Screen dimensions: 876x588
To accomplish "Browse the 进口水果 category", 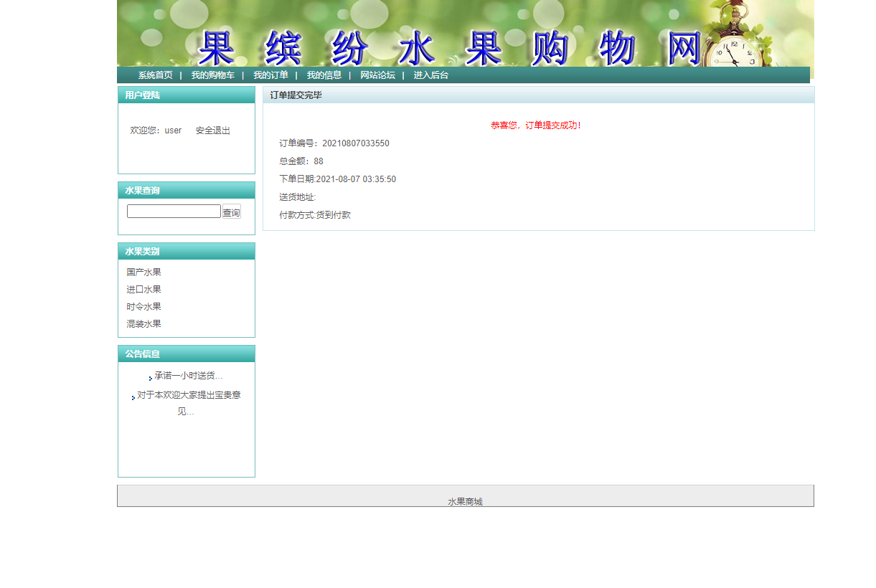I will click(x=143, y=289).
